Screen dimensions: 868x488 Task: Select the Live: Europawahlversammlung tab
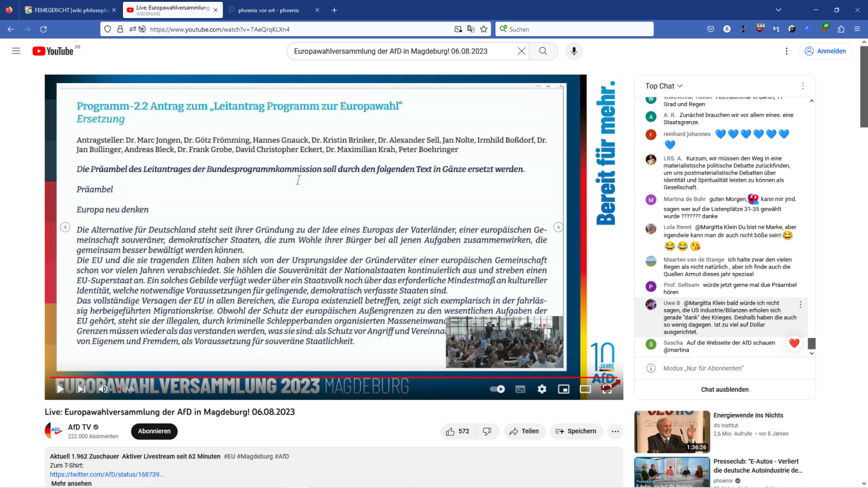172,10
